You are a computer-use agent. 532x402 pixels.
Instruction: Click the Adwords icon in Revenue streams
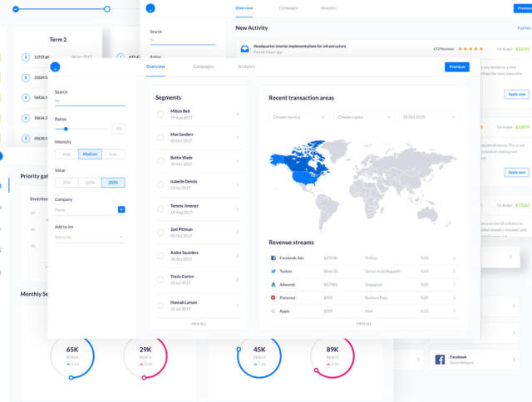(273, 284)
